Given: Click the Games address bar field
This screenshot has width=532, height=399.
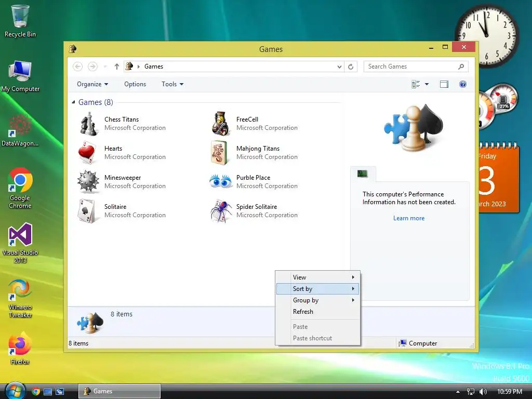Looking at the screenshot, I should pos(234,66).
